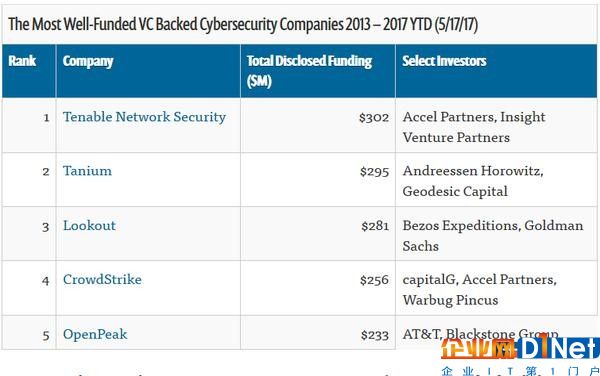Click the Company column header
This screenshot has height=376, width=600.
(148, 71)
